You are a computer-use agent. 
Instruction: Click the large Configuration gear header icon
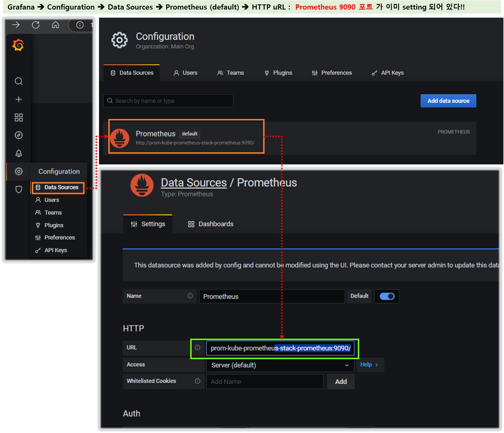tap(120, 40)
